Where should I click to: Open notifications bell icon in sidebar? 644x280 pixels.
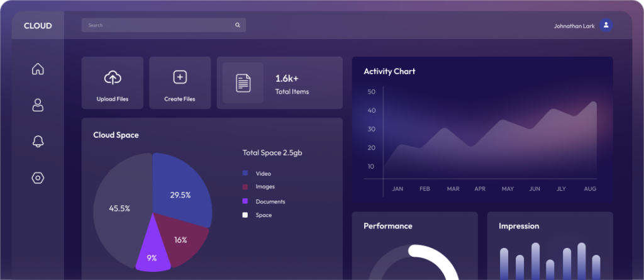38,141
